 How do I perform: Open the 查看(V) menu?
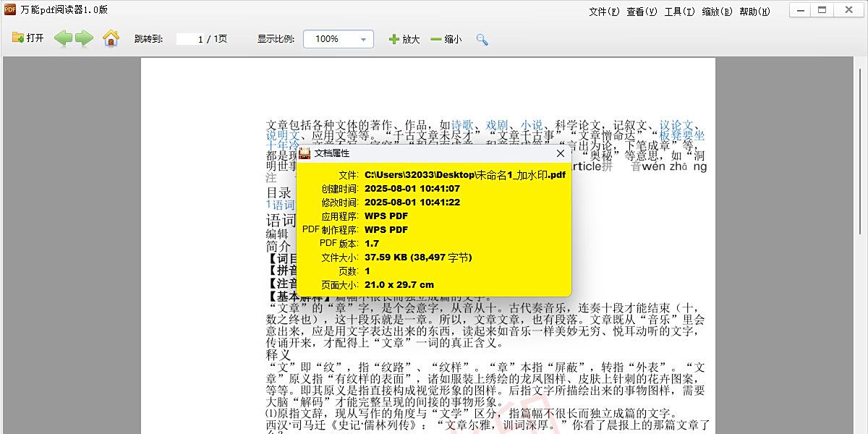642,11
